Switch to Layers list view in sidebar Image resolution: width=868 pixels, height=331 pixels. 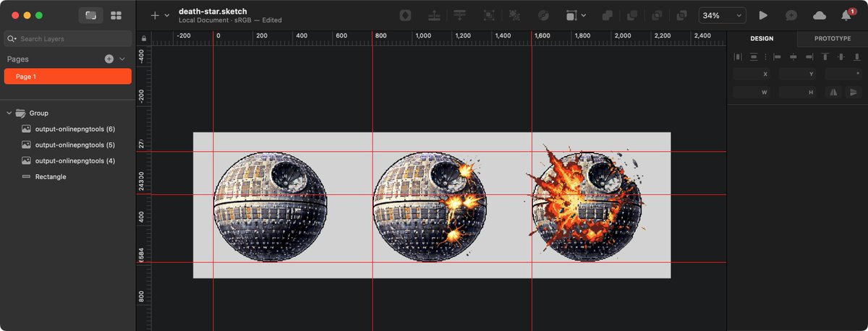tap(90, 15)
